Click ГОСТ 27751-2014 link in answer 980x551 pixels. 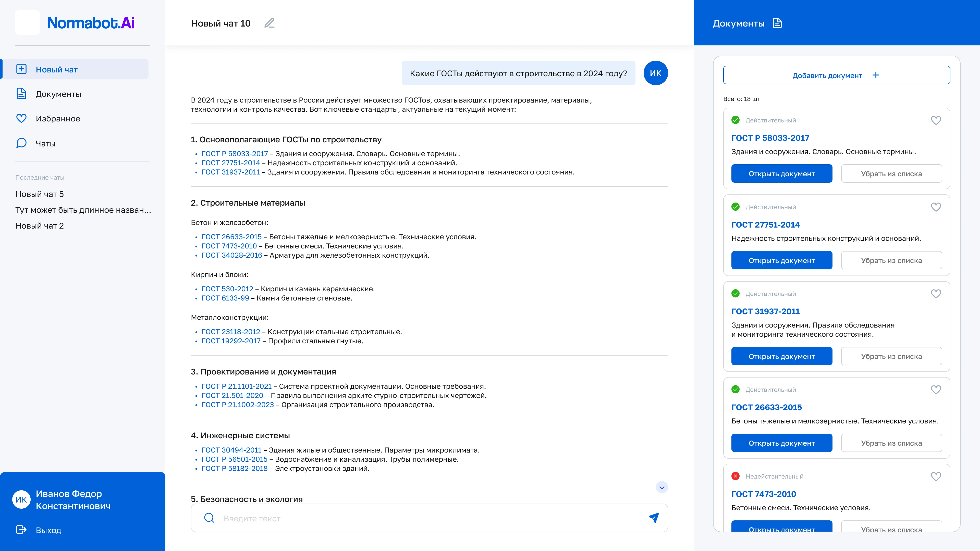coord(230,163)
